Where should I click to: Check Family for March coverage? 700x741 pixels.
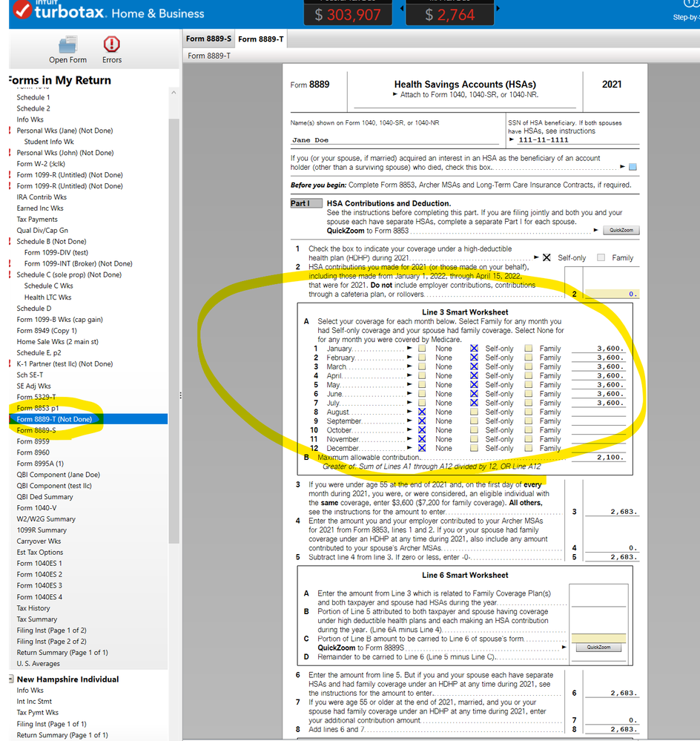click(529, 366)
